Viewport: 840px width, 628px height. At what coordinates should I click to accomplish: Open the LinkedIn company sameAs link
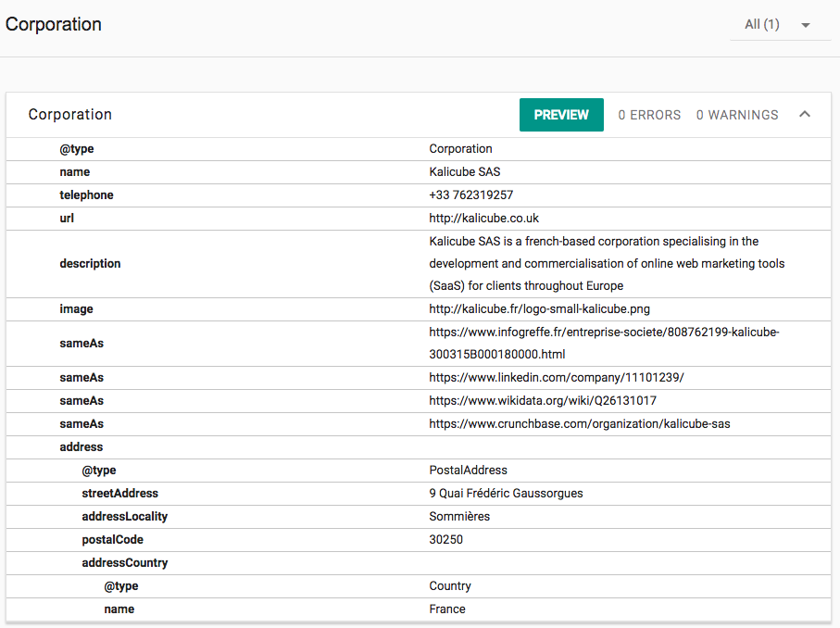pyautogui.click(x=556, y=377)
